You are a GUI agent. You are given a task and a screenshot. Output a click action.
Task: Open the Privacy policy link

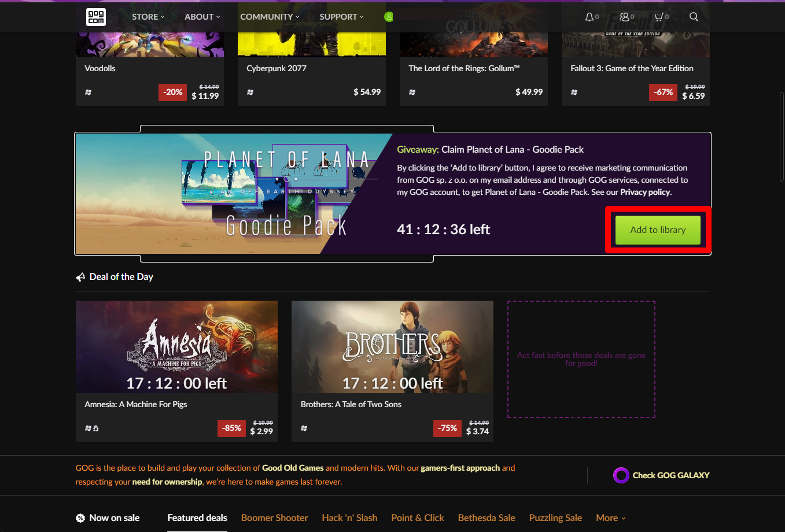coord(645,192)
